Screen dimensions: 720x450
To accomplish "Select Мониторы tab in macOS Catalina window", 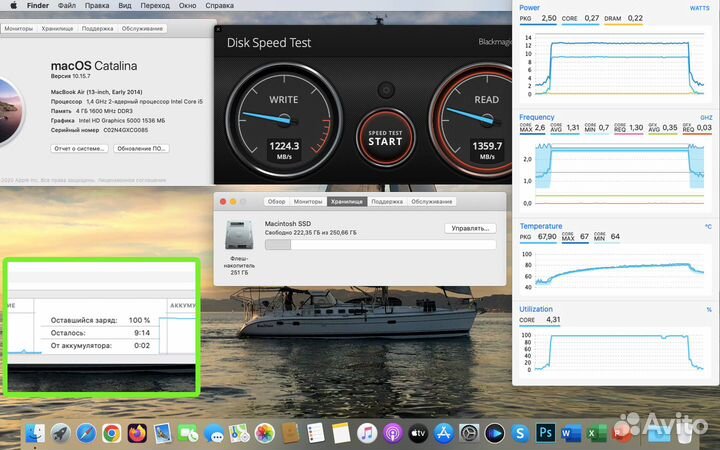I will pos(19,28).
